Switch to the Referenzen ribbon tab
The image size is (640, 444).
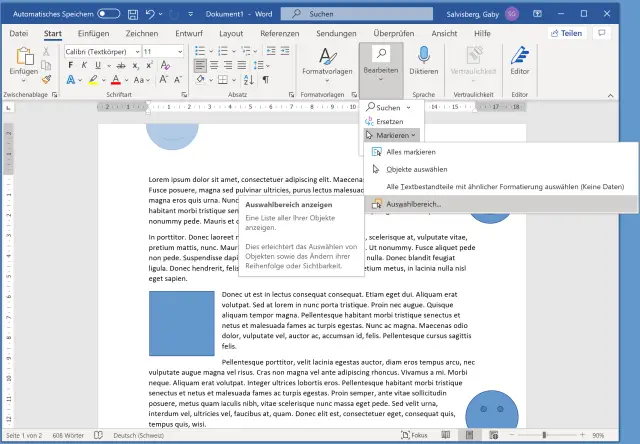pos(279,33)
